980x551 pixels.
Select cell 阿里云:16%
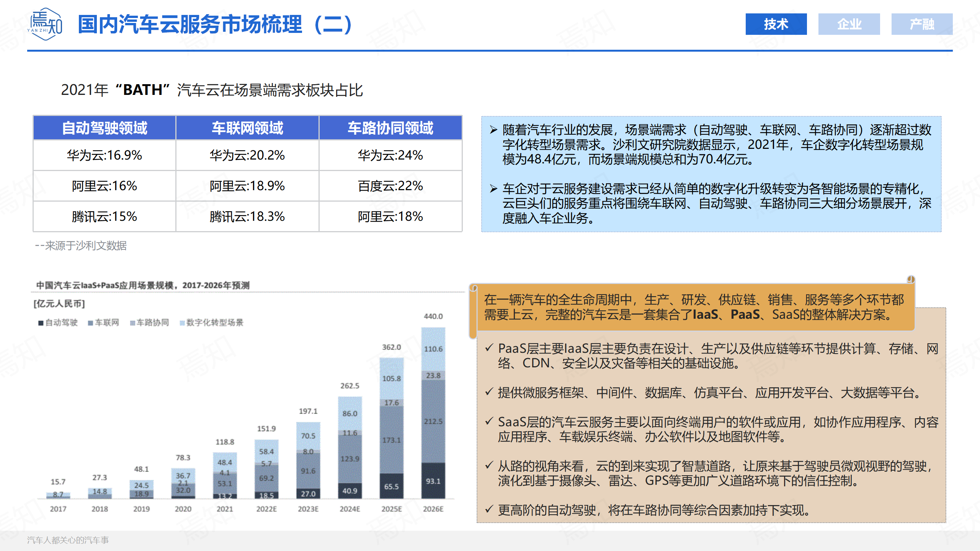[x=105, y=186]
